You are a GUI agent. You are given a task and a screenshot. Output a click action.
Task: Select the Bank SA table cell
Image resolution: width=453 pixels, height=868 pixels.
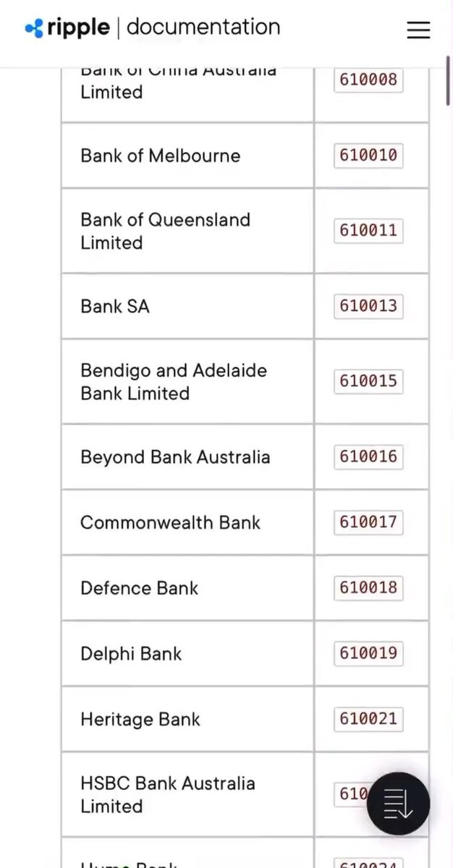click(x=187, y=306)
